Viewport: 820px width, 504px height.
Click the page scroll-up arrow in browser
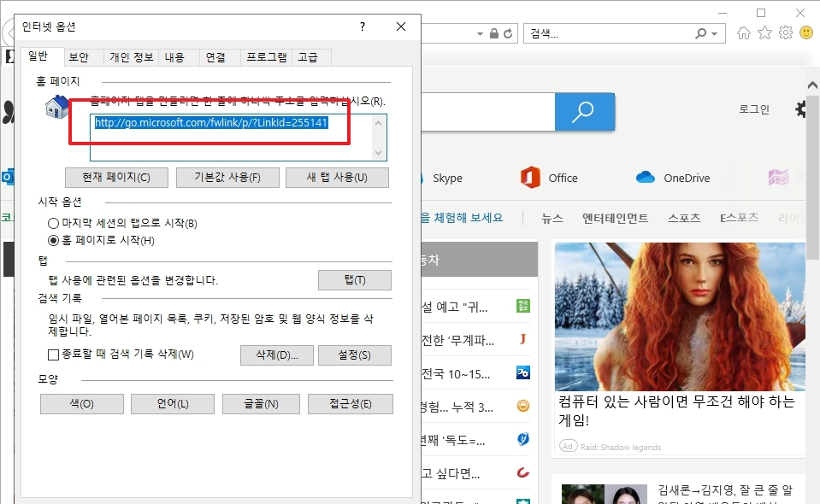[812, 85]
